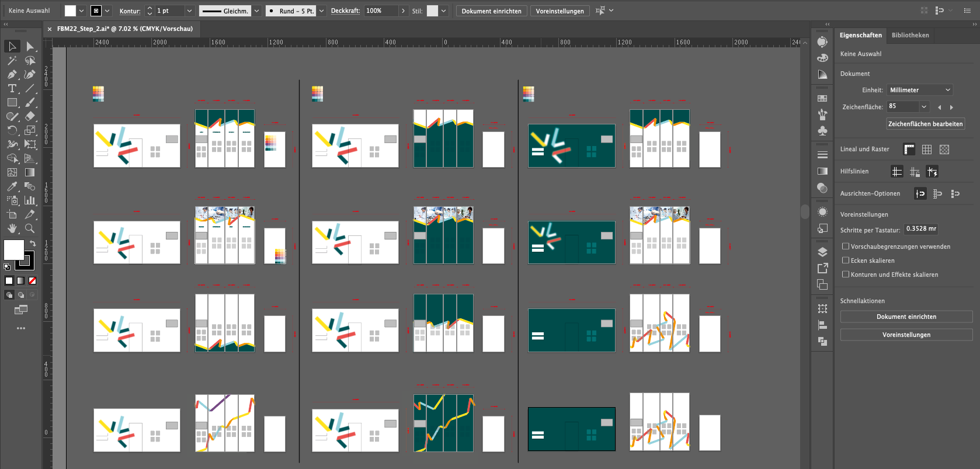
Task: Expand the Zeichenfläche number dropdown
Action: pyautogui.click(x=924, y=106)
